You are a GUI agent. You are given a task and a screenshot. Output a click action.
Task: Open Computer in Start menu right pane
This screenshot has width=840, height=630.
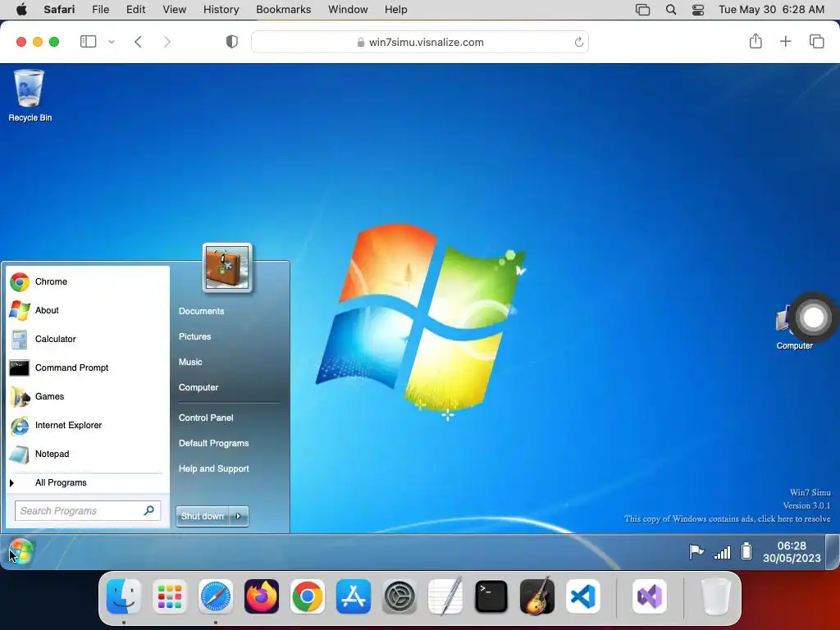coord(199,387)
